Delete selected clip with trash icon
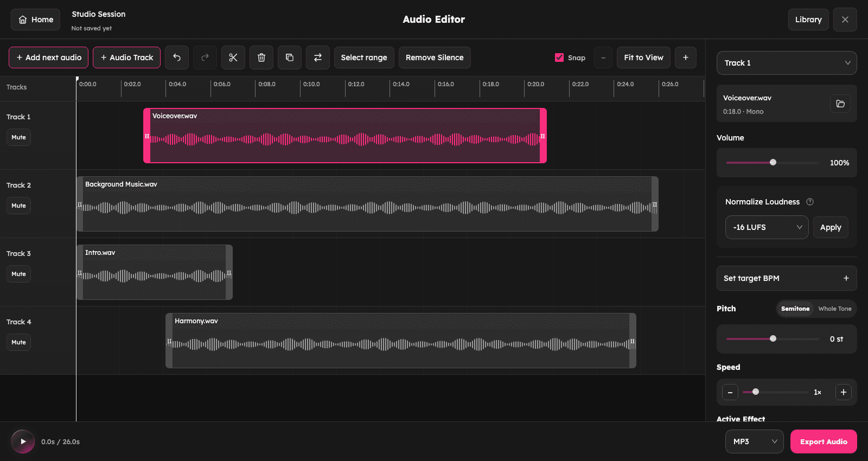The width and height of the screenshot is (868, 461). click(261, 57)
